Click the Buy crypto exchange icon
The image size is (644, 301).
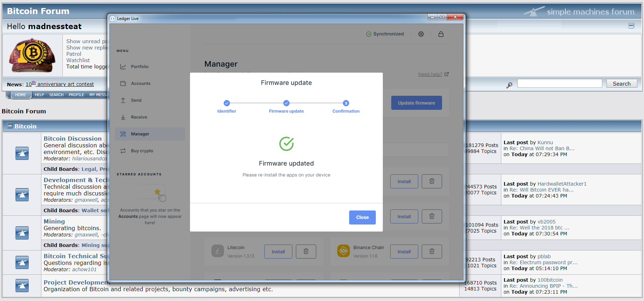click(x=123, y=151)
